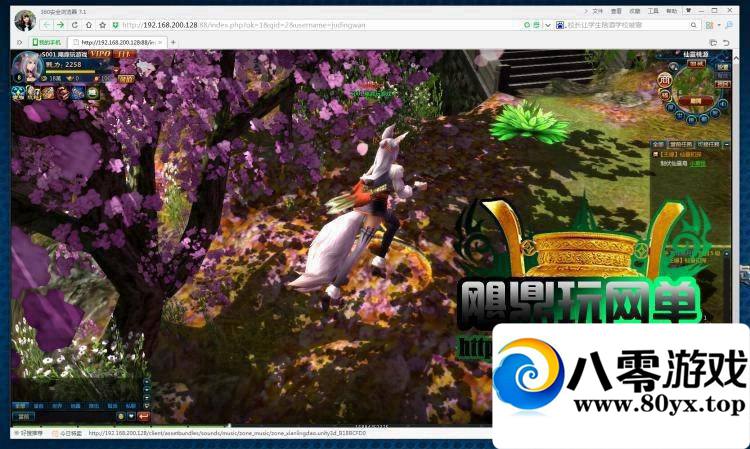Click the 今日特卖 status bar item
This screenshot has height=449, width=750.
pos(67,433)
